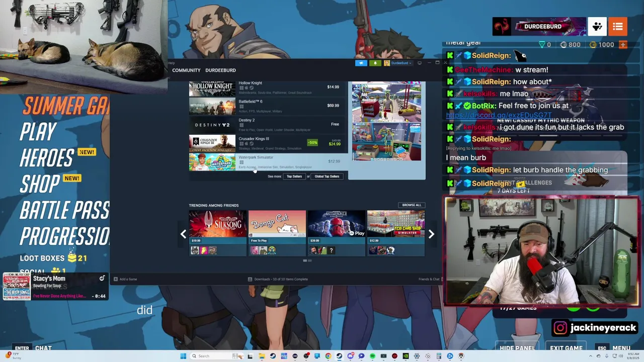The image size is (644, 362).
Task: Open NVIDIA app from taskbar
Action: 406,356
